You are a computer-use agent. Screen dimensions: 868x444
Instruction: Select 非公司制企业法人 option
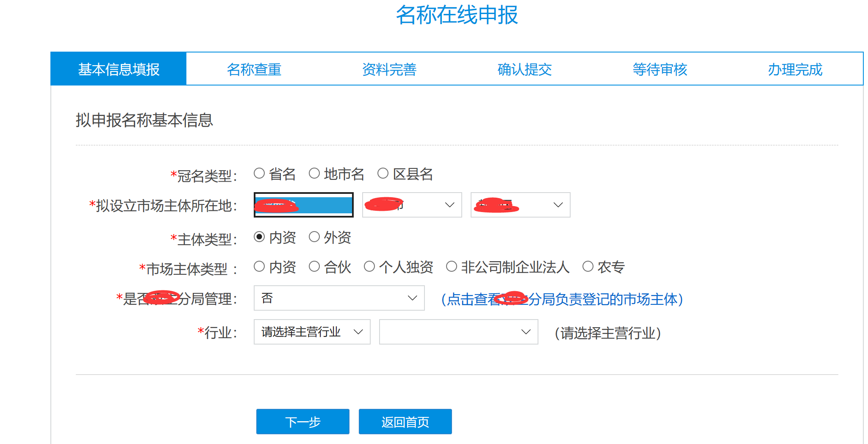(450, 266)
